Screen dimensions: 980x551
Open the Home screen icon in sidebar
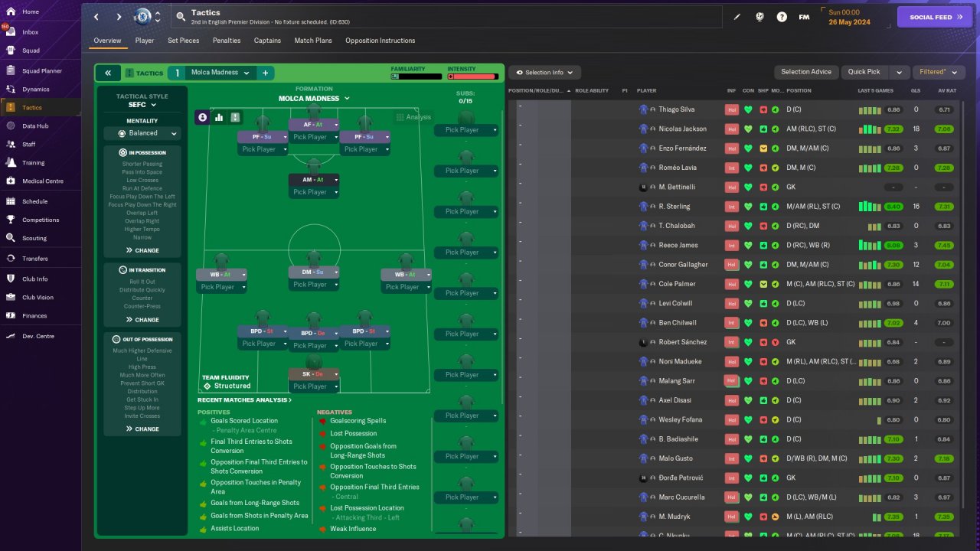(x=11, y=11)
